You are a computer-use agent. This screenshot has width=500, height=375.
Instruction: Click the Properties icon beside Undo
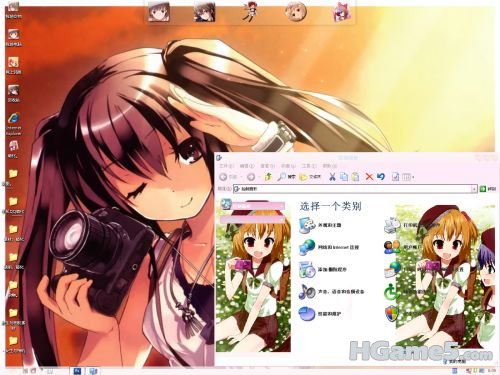pyautogui.click(x=395, y=177)
